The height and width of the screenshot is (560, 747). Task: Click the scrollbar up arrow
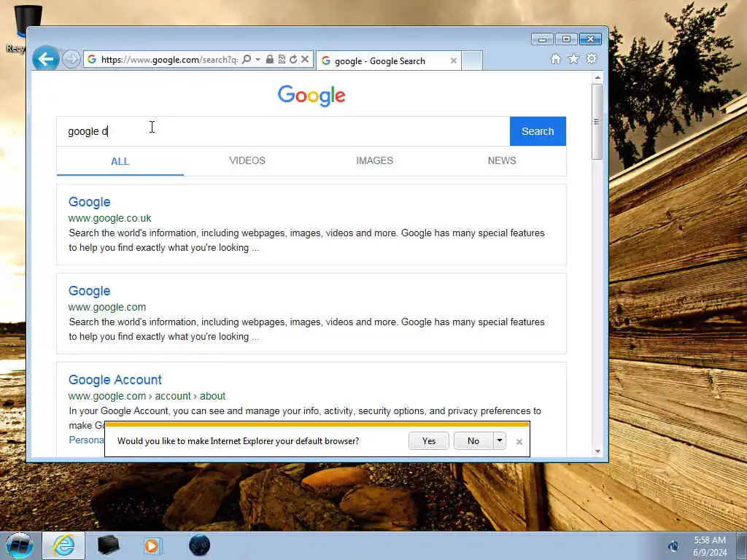(x=597, y=77)
